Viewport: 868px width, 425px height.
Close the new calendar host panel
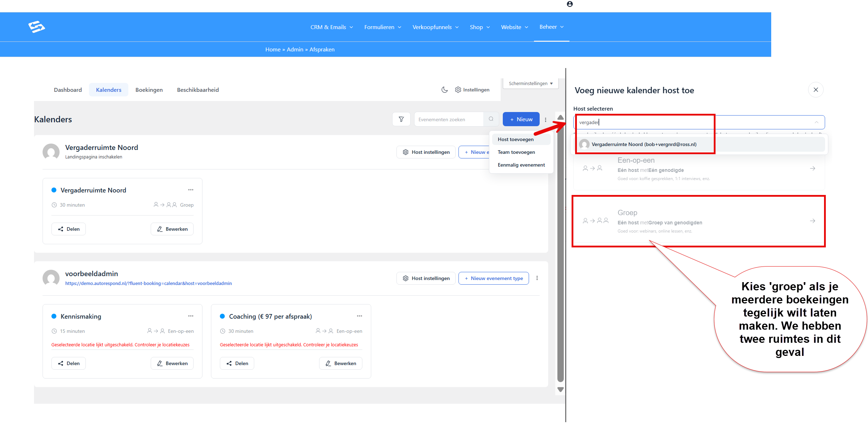816,90
